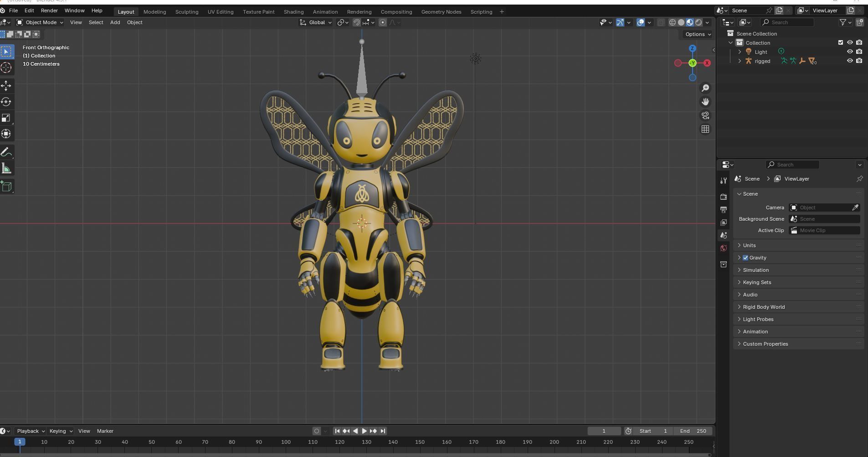Open the Render properties tab
The image size is (868, 457).
[724, 197]
